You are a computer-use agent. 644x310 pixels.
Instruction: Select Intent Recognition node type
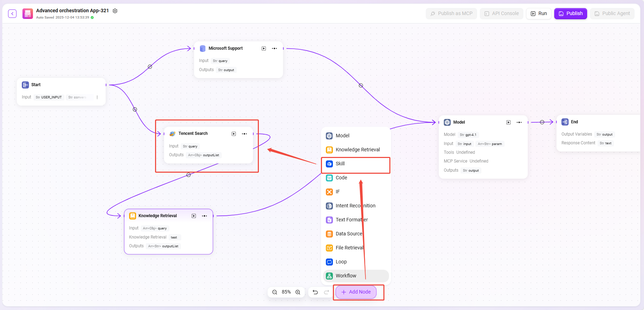tap(355, 206)
